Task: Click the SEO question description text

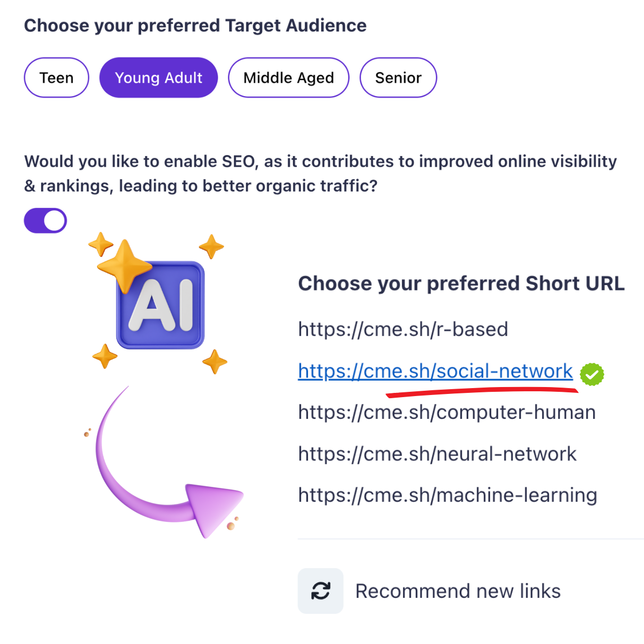Action: click(321, 174)
